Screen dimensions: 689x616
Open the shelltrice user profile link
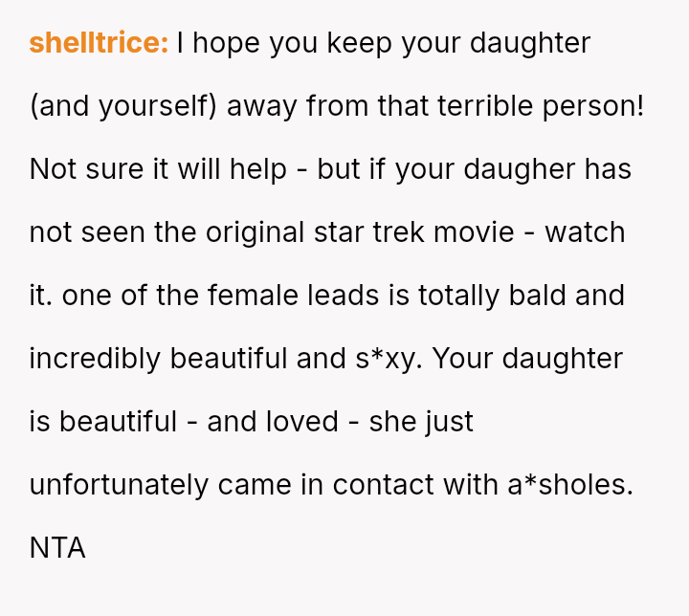[x=99, y=43]
